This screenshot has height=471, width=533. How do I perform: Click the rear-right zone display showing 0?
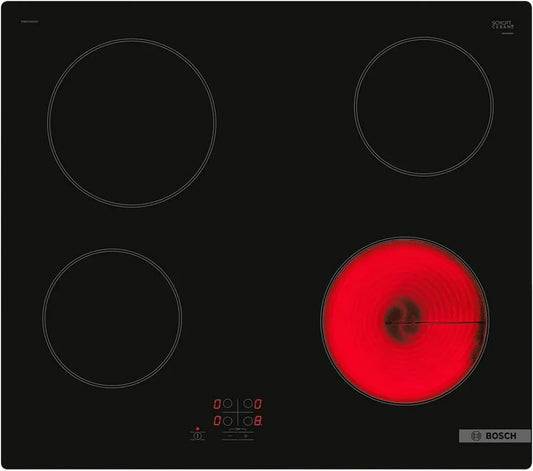tap(258, 404)
